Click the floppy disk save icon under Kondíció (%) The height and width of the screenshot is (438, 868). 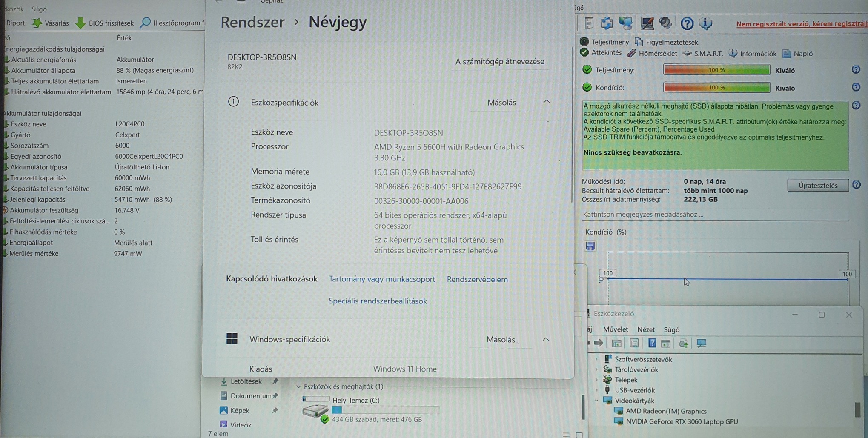pyautogui.click(x=590, y=246)
